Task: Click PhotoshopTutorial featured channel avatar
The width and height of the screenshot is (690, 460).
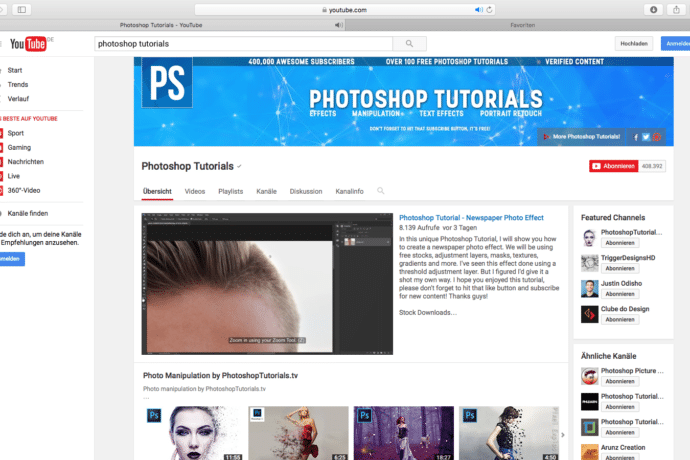Action: click(x=589, y=238)
